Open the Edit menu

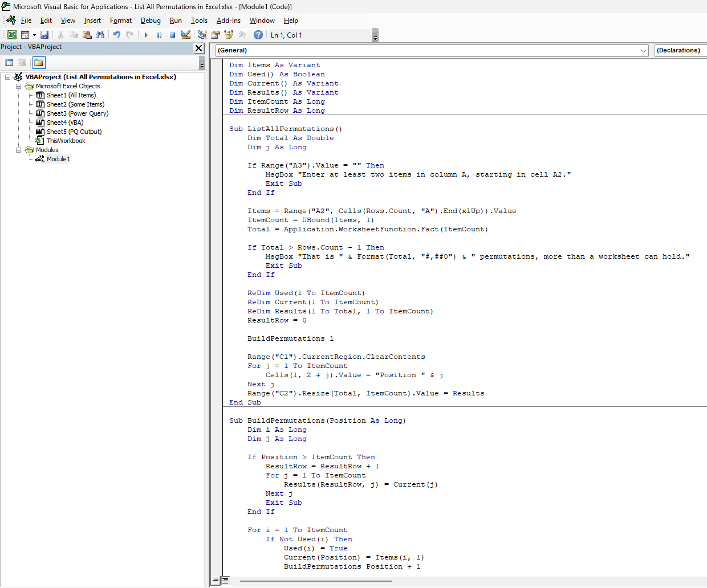[x=46, y=21]
